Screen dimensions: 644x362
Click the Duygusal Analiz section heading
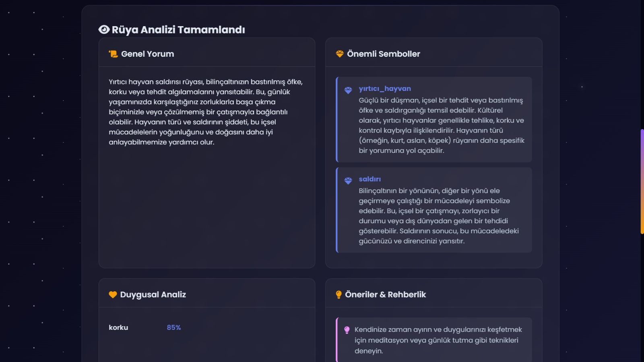click(153, 294)
